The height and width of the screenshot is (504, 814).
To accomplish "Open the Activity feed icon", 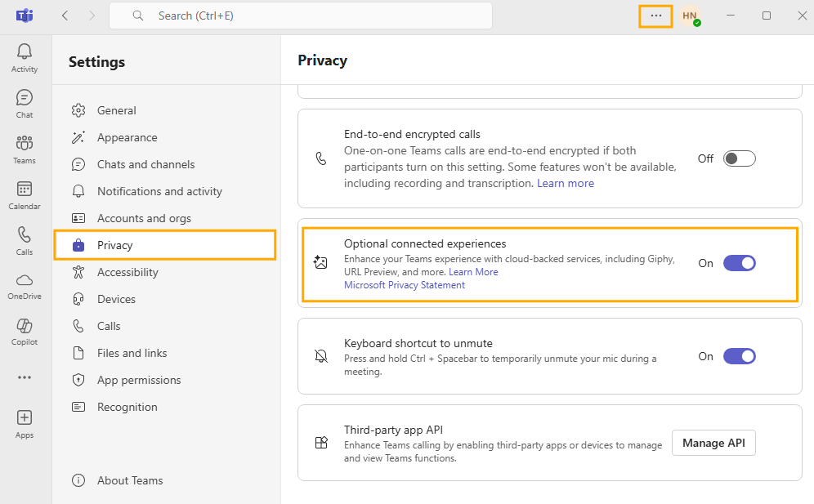I will click(25, 57).
